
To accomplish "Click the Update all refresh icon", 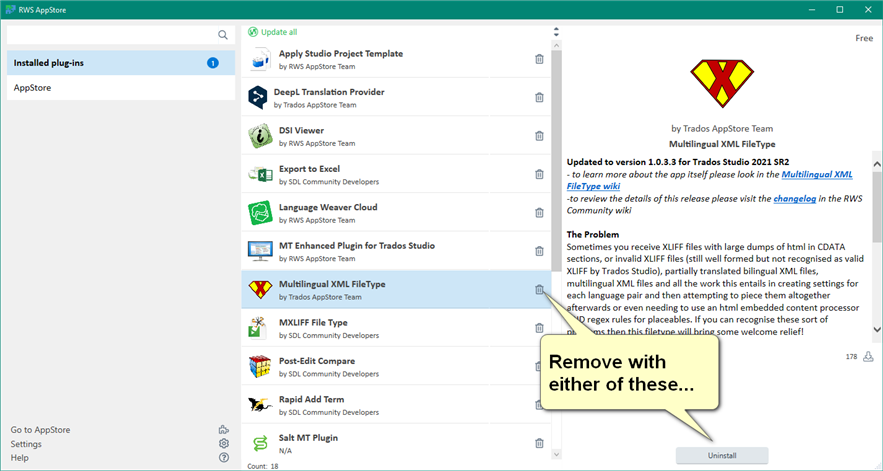I will click(253, 32).
